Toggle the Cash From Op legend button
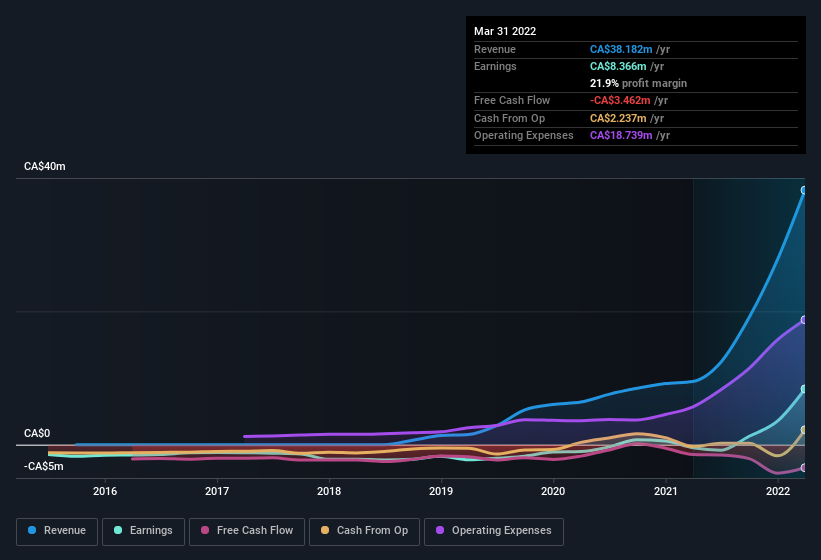 tap(364, 531)
